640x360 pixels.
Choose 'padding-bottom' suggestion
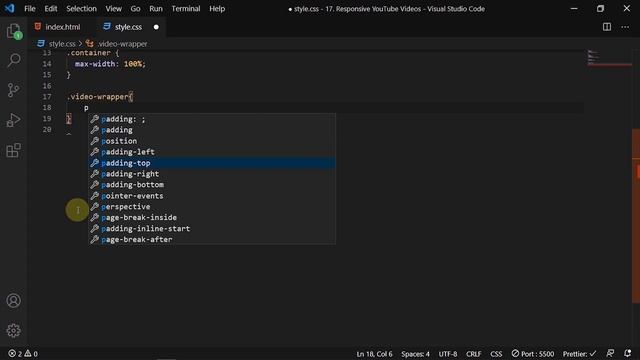tap(212, 185)
